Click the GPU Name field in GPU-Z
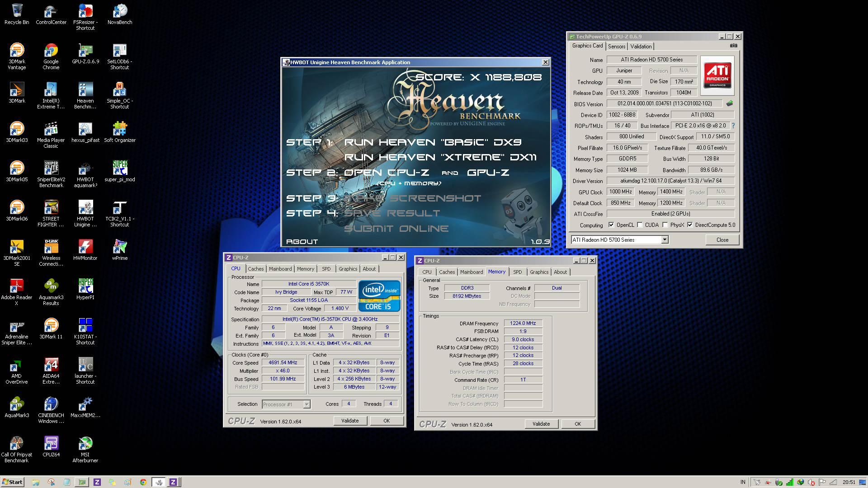 coord(651,60)
